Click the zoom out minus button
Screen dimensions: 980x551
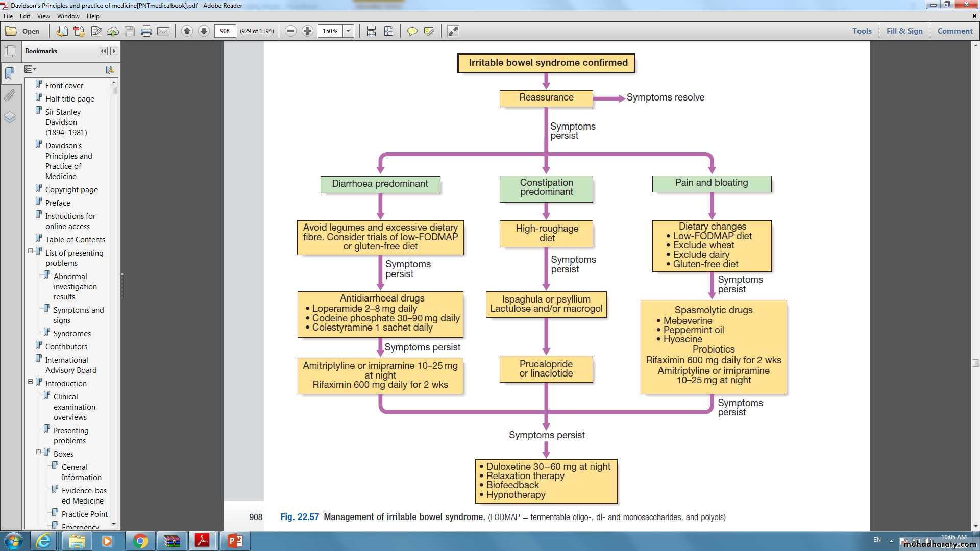tap(290, 31)
